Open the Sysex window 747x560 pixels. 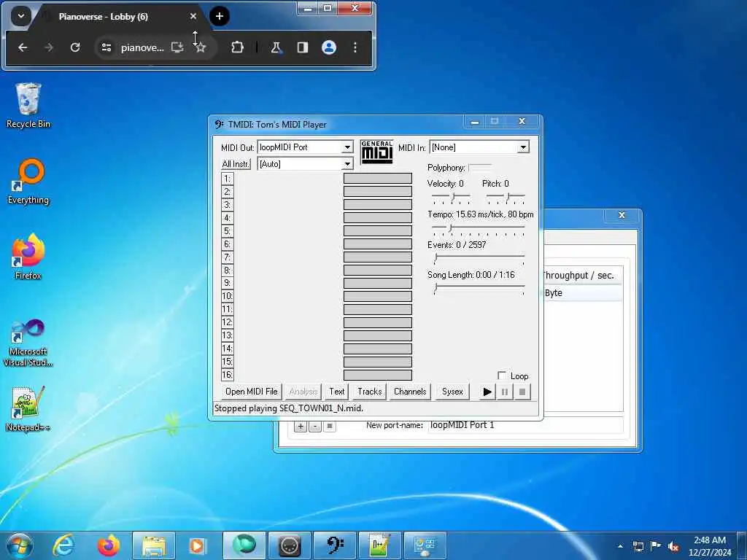tap(452, 392)
